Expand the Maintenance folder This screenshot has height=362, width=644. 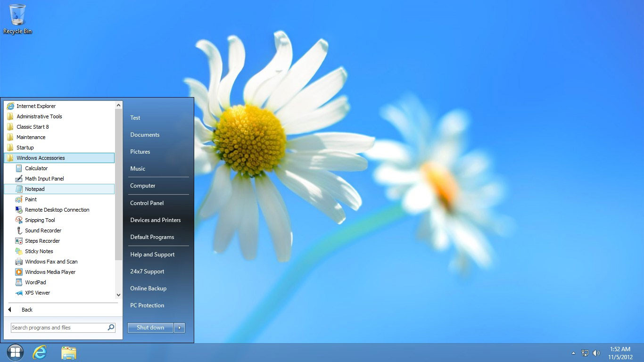[59, 137]
